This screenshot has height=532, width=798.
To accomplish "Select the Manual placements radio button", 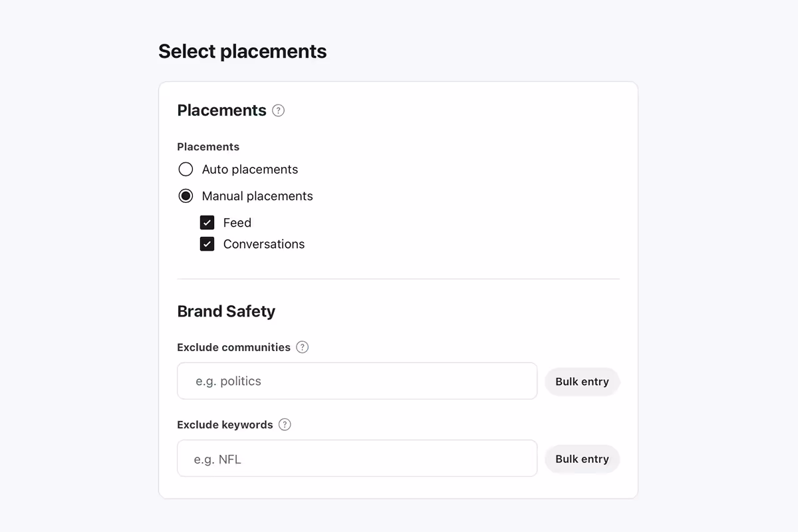I will (186, 196).
